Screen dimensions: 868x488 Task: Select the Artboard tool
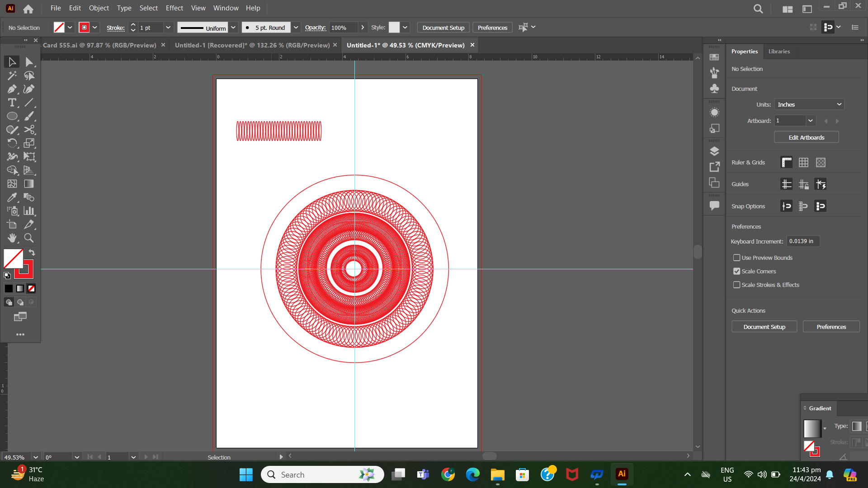[12, 225]
